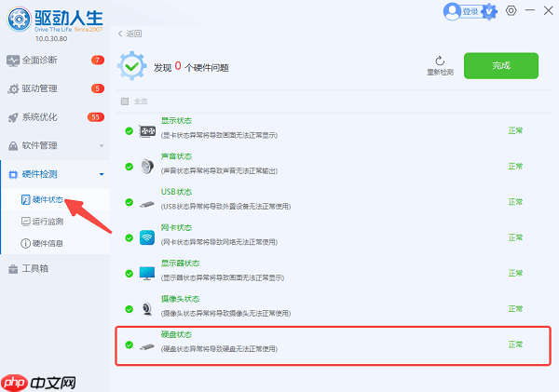559x392 pixels.
Task: Click the 显示器状态 monitor icon
Action: [x=147, y=273]
